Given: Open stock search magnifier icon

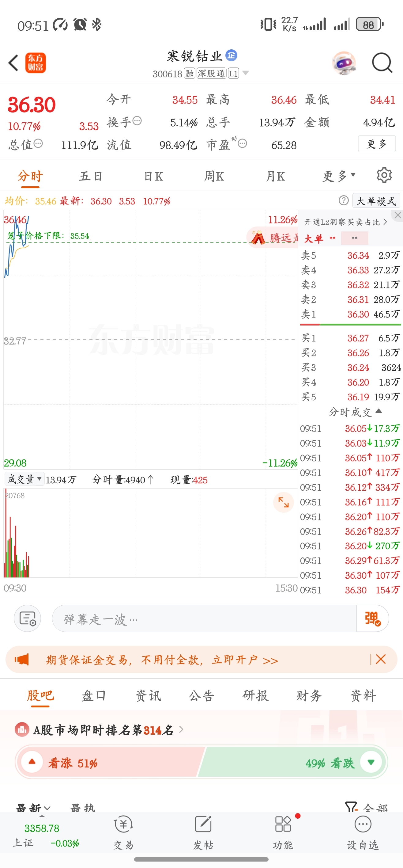Looking at the screenshot, I should 382,63.
